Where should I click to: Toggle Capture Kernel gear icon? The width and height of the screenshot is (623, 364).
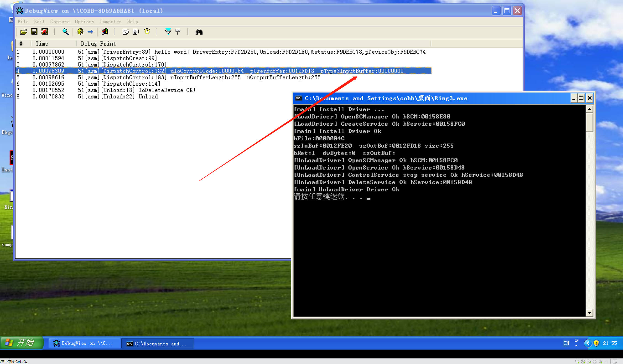(x=80, y=32)
